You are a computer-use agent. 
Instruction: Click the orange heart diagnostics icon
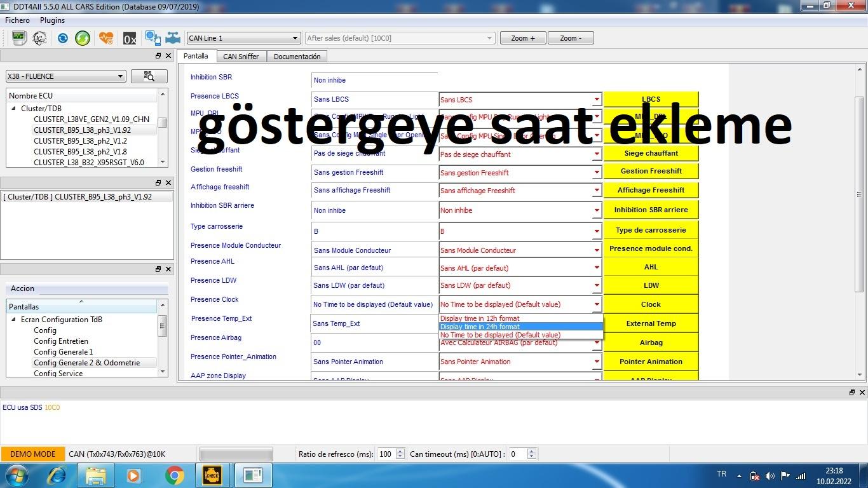(x=106, y=38)
